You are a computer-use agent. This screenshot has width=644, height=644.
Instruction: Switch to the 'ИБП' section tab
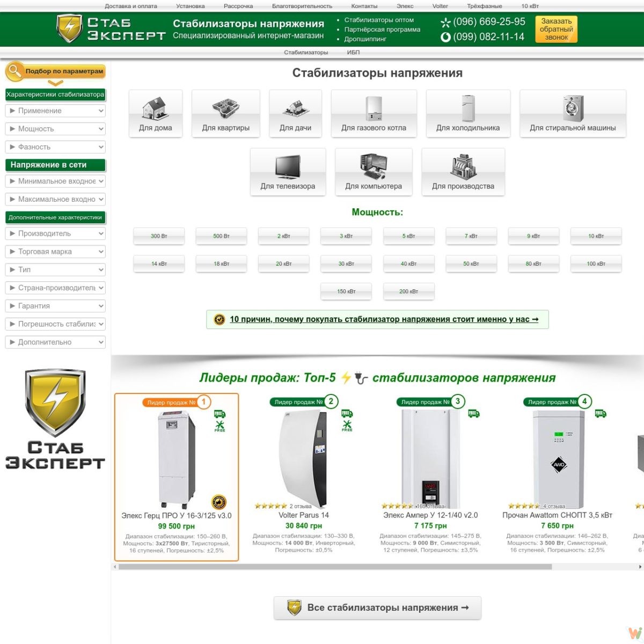[353, 52]
